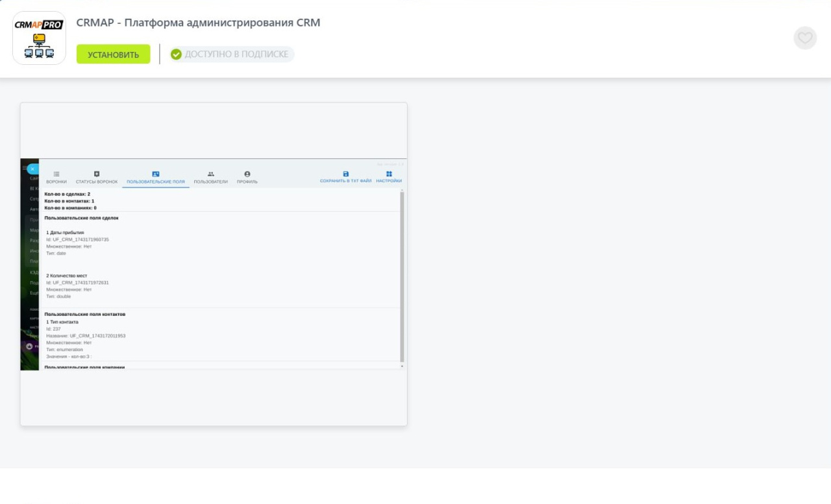The width and height of the screenshot is (831, 504).
Task: Select the Тип контакта field entry
Action: (62, 322)
